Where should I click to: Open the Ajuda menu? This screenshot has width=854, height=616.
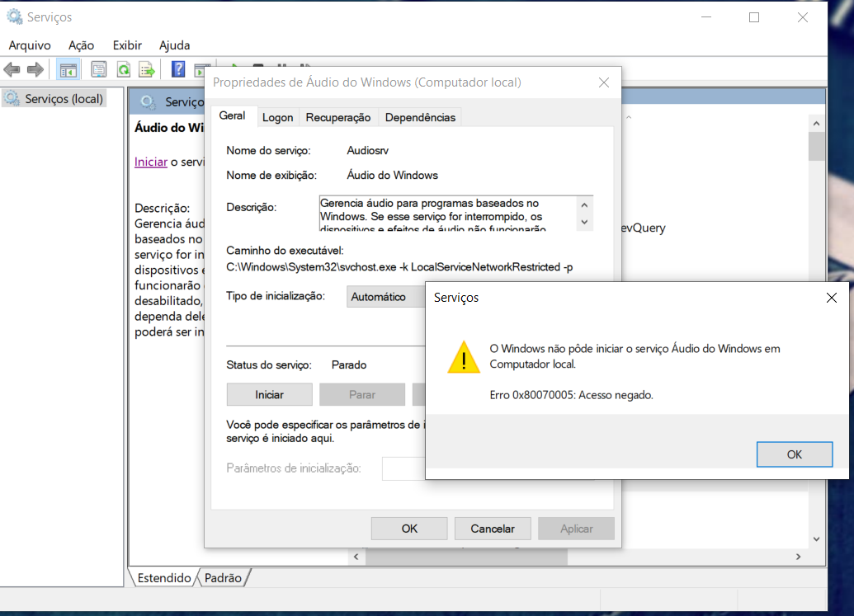pyautogui.click(x=175, y=45)
